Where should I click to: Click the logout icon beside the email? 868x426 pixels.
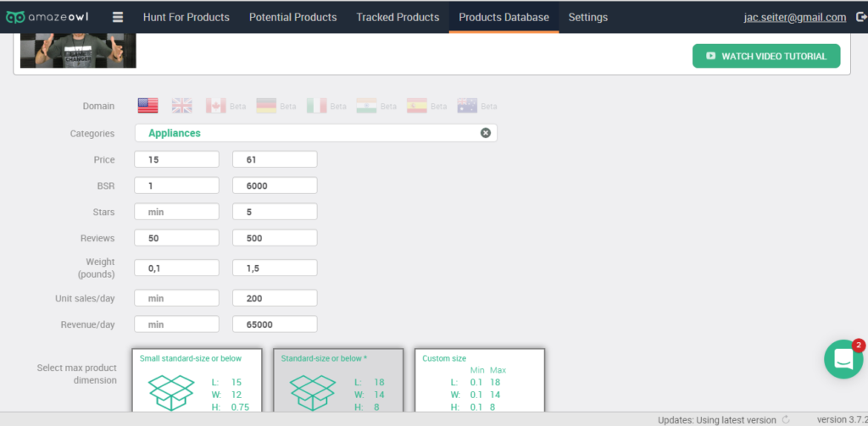858,17
